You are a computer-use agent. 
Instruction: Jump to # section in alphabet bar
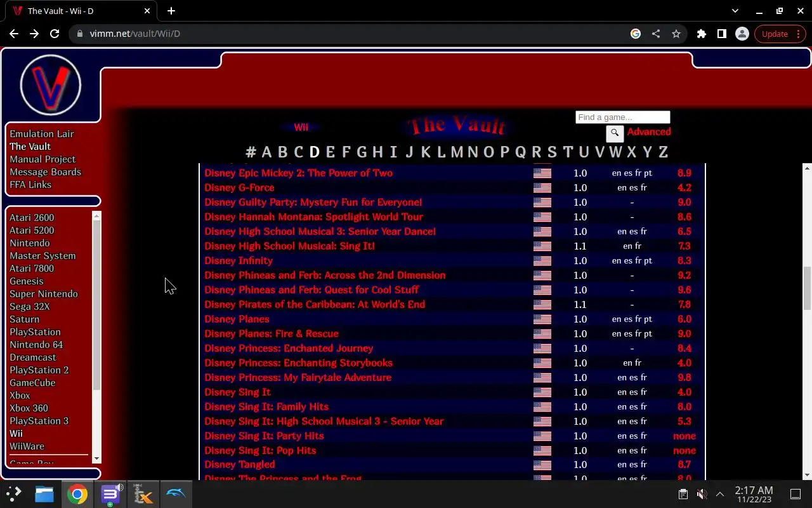(x=251, y=152)
